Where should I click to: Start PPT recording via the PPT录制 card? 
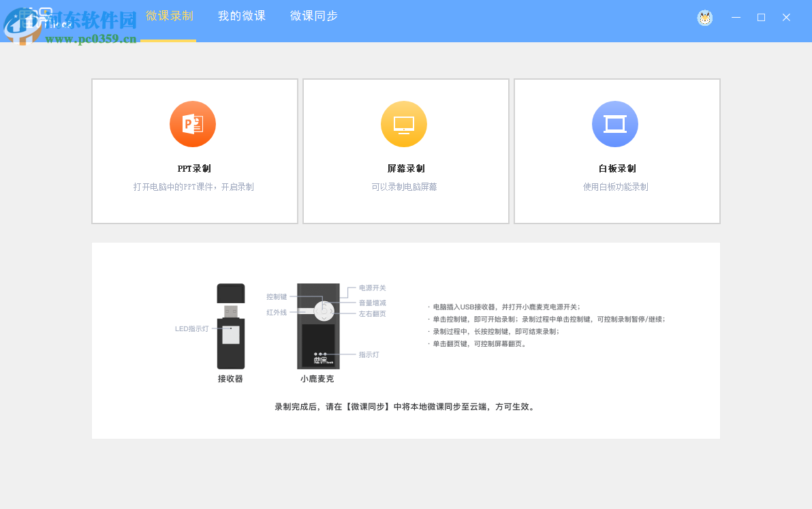tap(194, 151)
